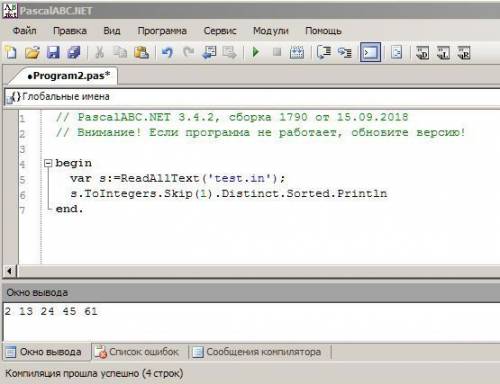Click the R-labeled toolbar icon

(x=464, y=53)
